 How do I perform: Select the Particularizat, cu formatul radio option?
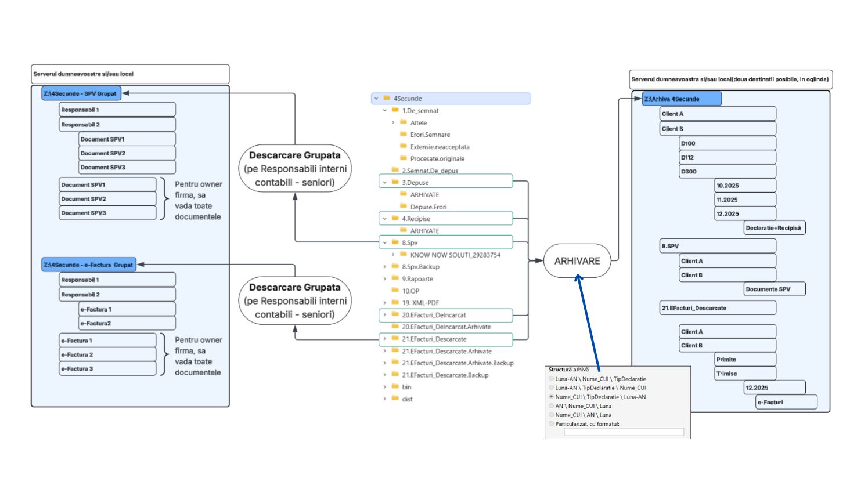(552, 424)
